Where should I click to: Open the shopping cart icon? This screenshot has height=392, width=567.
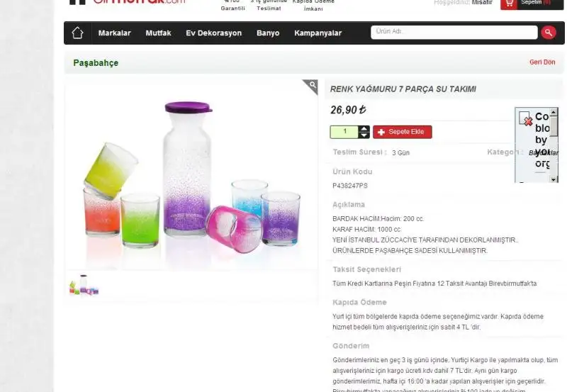(509, 4)
